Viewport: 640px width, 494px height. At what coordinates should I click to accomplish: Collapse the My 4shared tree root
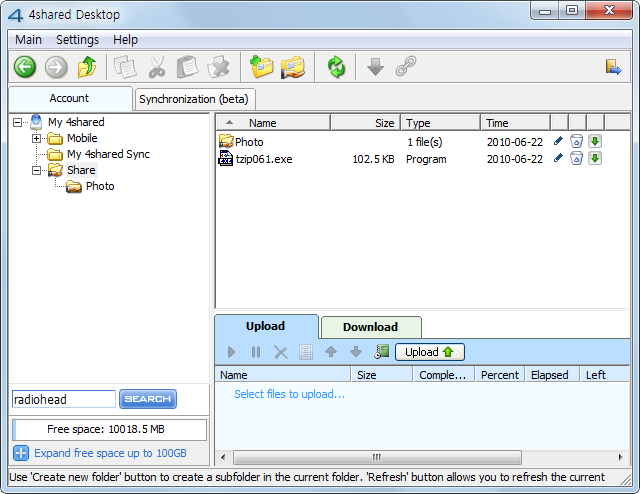(x=17, y=122)
